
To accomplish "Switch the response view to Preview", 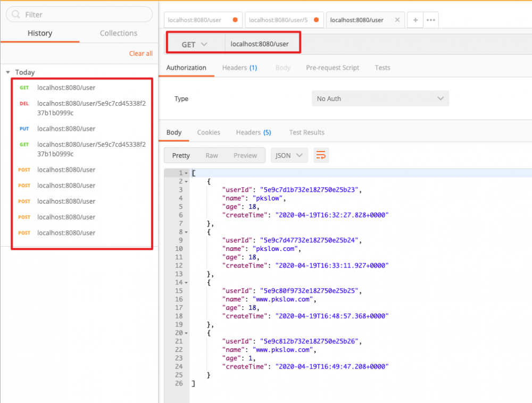I will pos(245,155).
